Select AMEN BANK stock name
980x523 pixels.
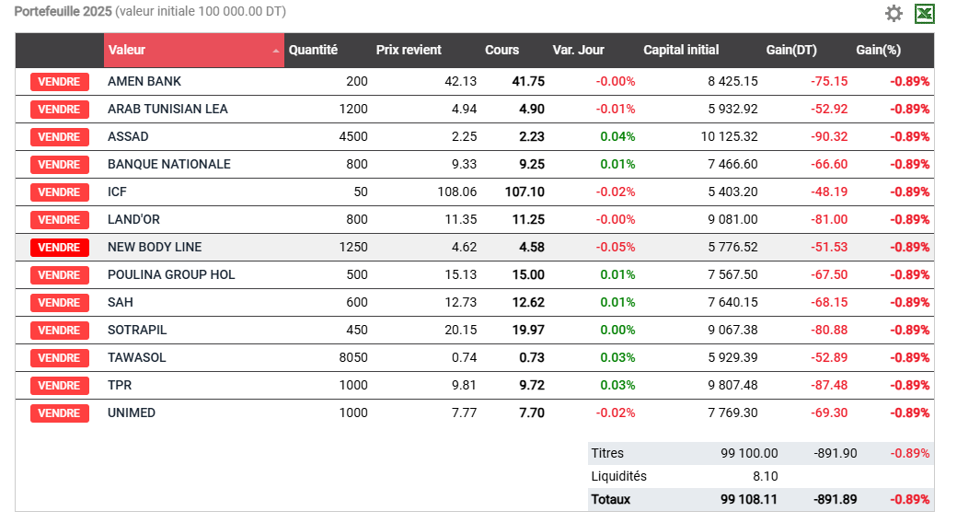[x=144, y=81]
